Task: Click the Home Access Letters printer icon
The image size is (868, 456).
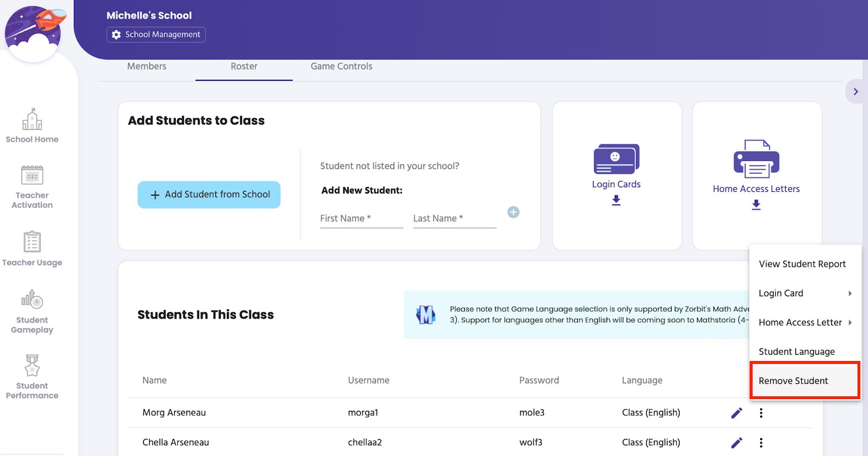Action: 756,159
